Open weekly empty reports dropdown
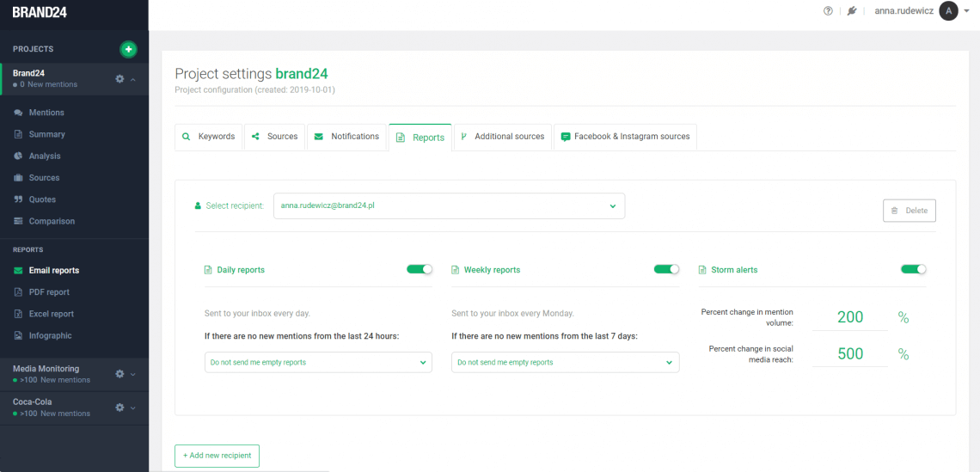 tap(565, 363)
